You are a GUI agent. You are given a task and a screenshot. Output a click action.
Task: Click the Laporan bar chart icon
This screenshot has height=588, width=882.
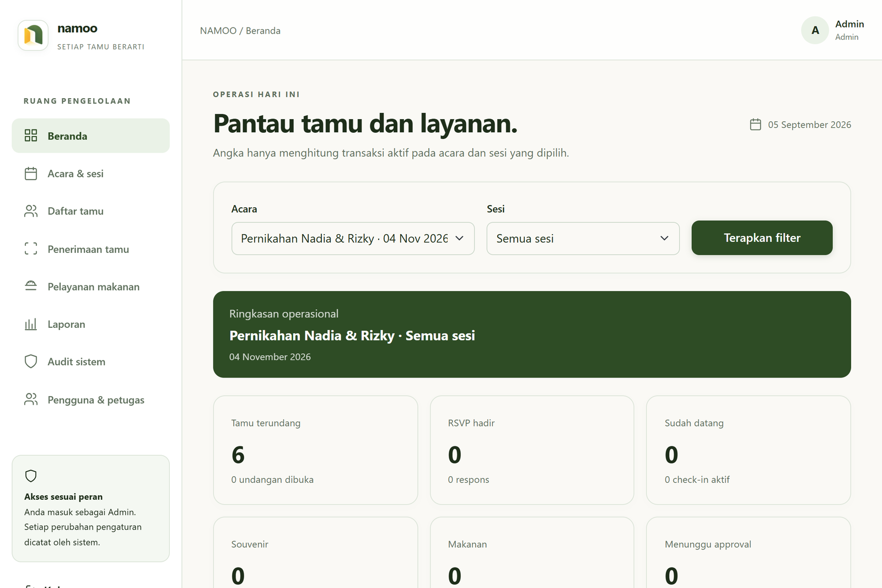coord(31,324)
